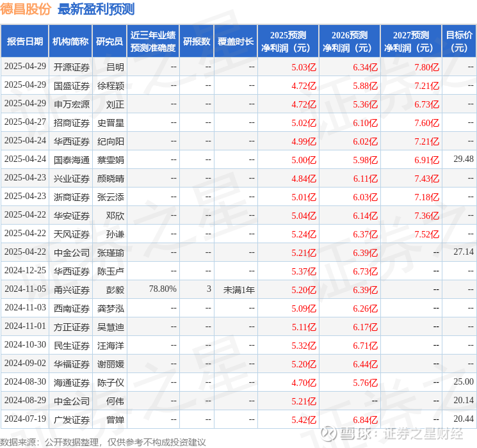Click the 华福证券 cell
Image resolution: width=477 pixels, height=448 pixels.
point(72,364)
